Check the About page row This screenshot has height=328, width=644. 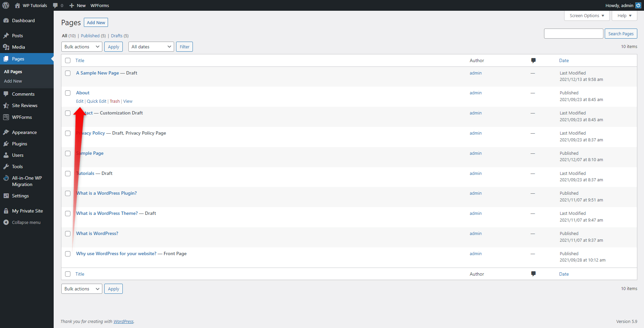68,93
